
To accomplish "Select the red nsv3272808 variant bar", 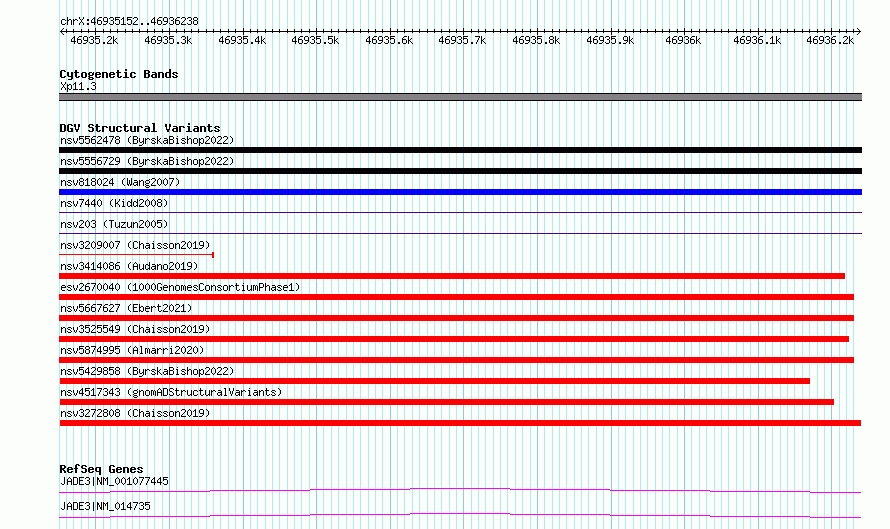I will point(460,423).
